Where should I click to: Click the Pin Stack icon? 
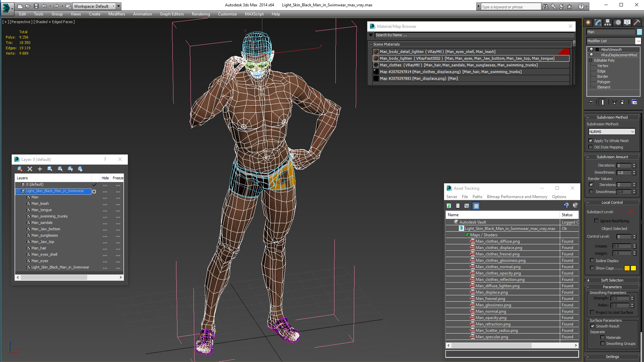[x=591, y=102]
